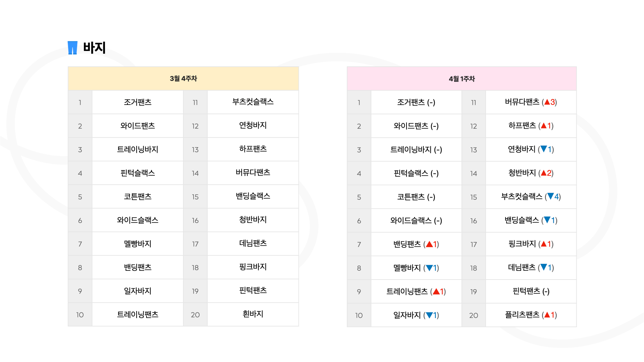Click red up arrow next to 핑크바지

pyautogui.click(x=544, y=244)
